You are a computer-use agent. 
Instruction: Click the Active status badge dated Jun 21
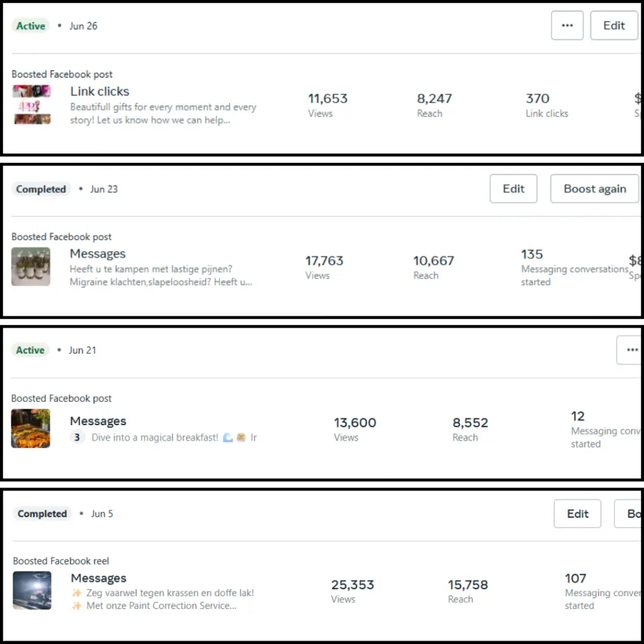click(30, 350)
